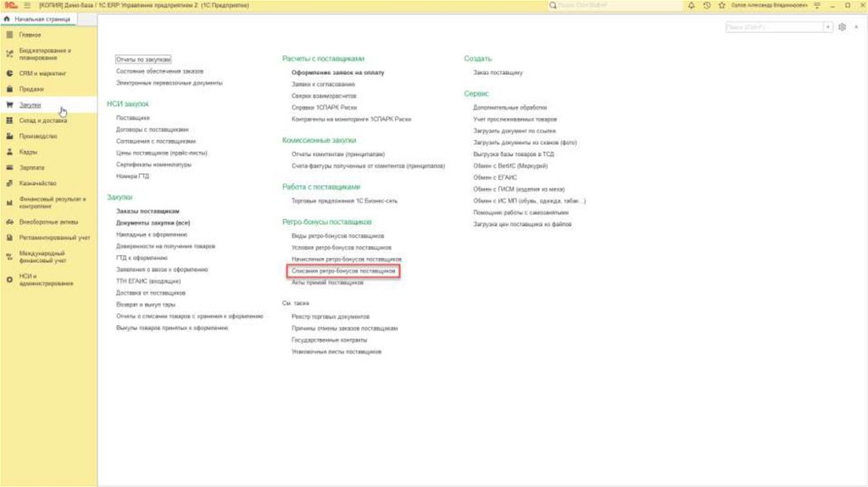
Task: Click the Международный финансовый учет section icon
Action: tap(9, 256)
